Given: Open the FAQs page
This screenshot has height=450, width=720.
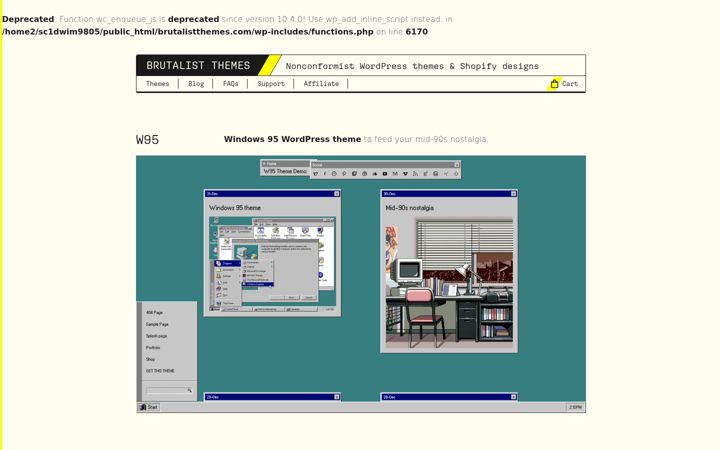Looking at the screenshot, I should 231,84.
